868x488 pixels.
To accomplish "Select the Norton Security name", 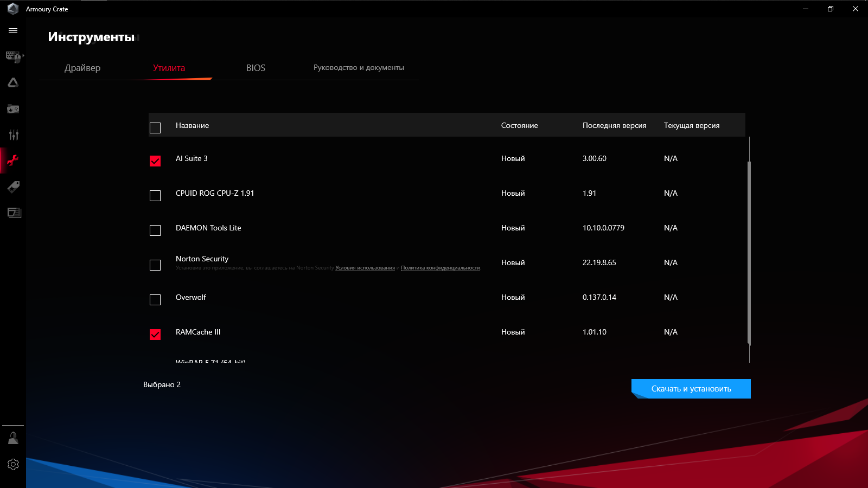I will 202,259.
